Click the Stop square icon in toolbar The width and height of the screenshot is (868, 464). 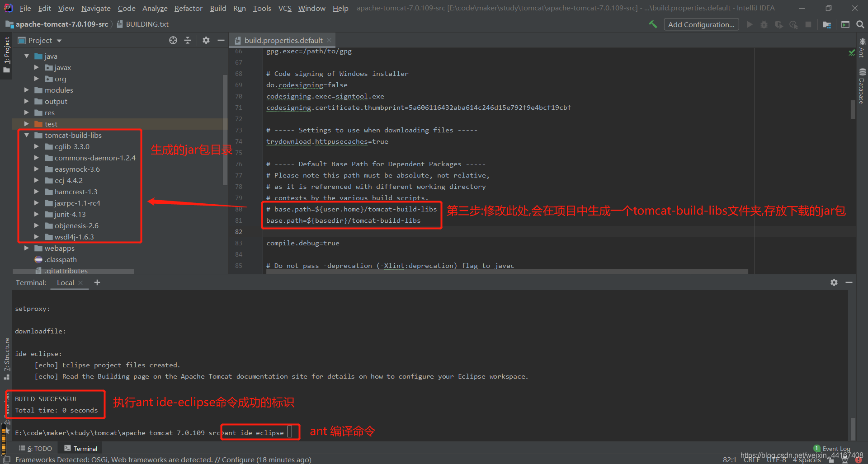[x=808, y=24]
